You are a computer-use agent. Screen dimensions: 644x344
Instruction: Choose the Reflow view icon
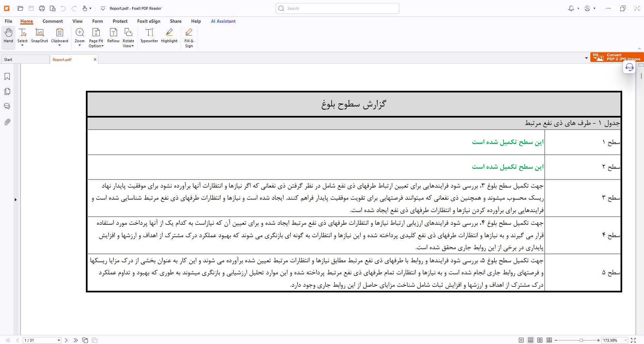click(113, 36)
